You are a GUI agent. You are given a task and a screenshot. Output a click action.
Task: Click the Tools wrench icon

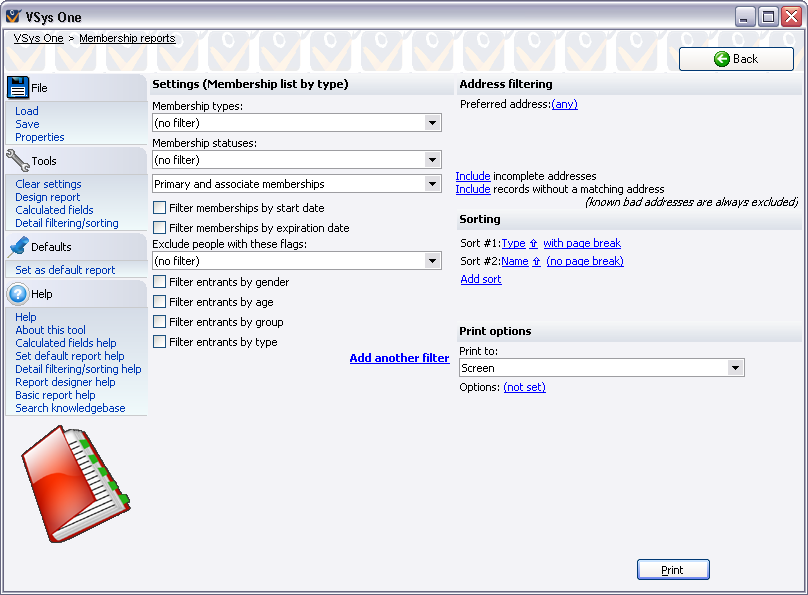pos(18,161)
